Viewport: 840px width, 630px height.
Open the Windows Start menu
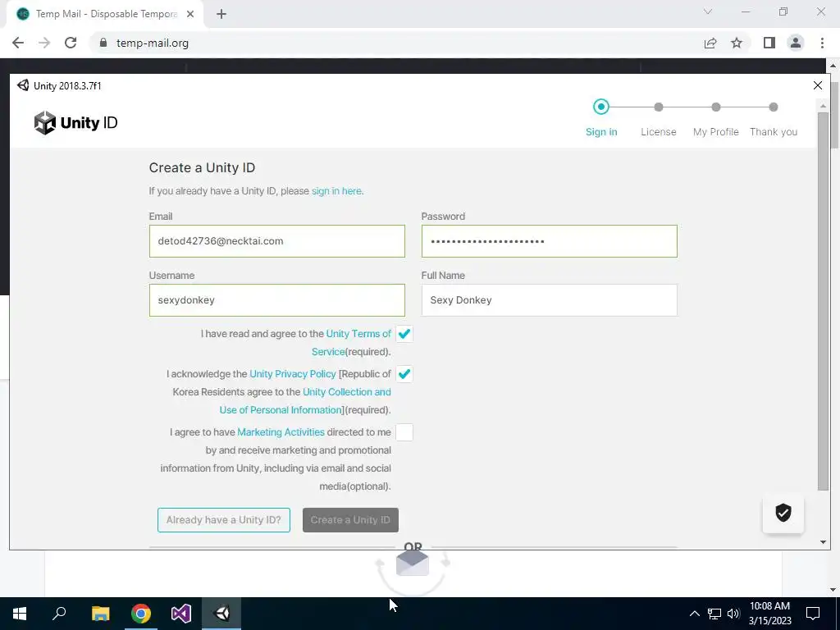point(20,614)
